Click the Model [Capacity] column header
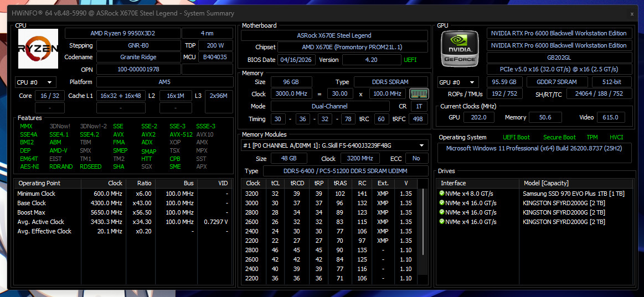This screenshot has width=644, height=297. [576, 184]
